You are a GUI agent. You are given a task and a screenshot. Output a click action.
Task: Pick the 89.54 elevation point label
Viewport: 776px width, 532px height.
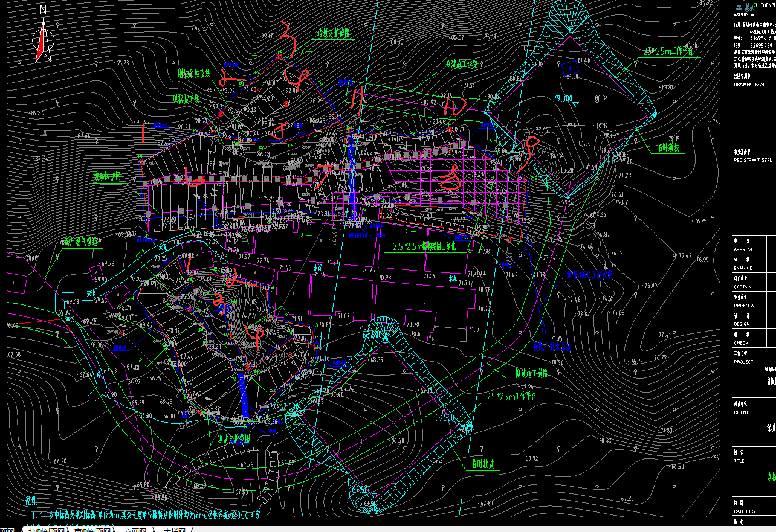37,112
